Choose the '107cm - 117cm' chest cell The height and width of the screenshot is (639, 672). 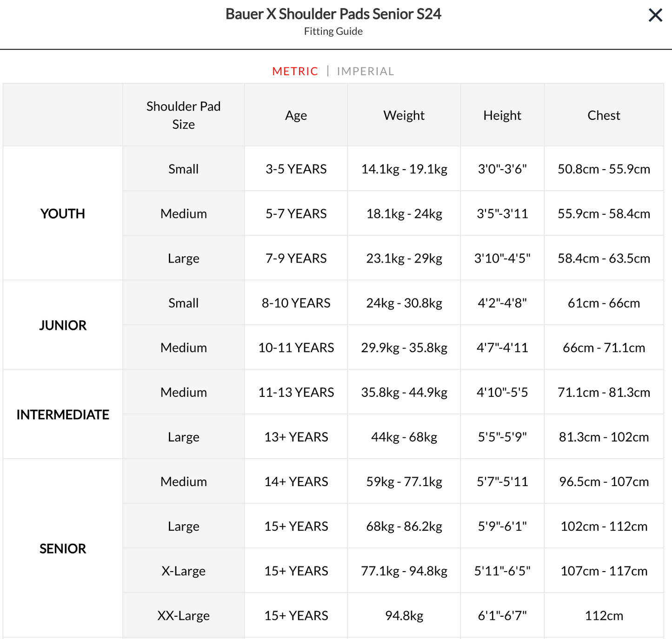click(604, 571)
